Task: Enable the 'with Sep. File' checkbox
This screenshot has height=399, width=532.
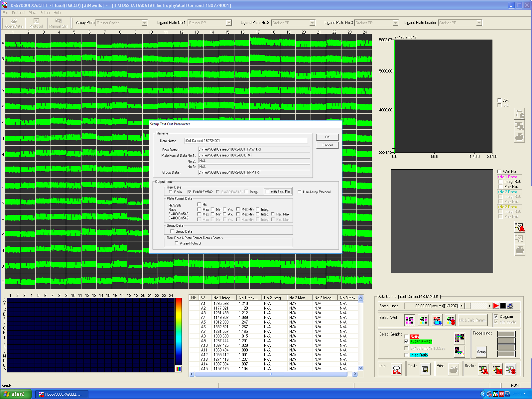Action: point(267,192)
